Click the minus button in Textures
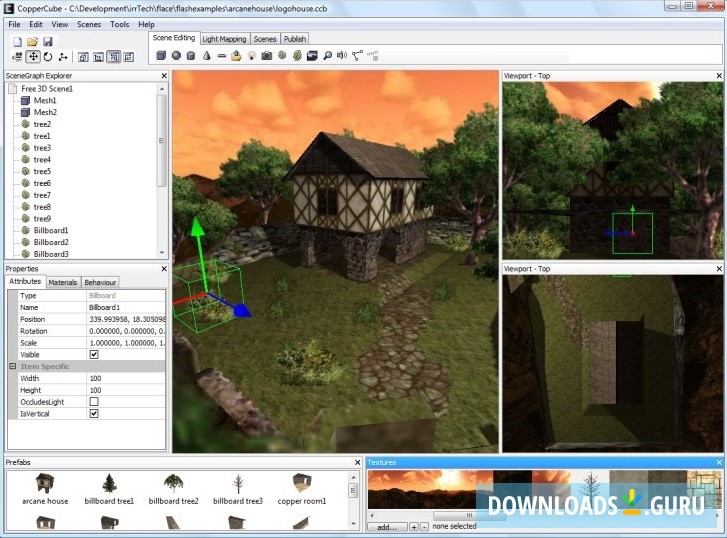 pyautogui.click(x=424, y=527)
